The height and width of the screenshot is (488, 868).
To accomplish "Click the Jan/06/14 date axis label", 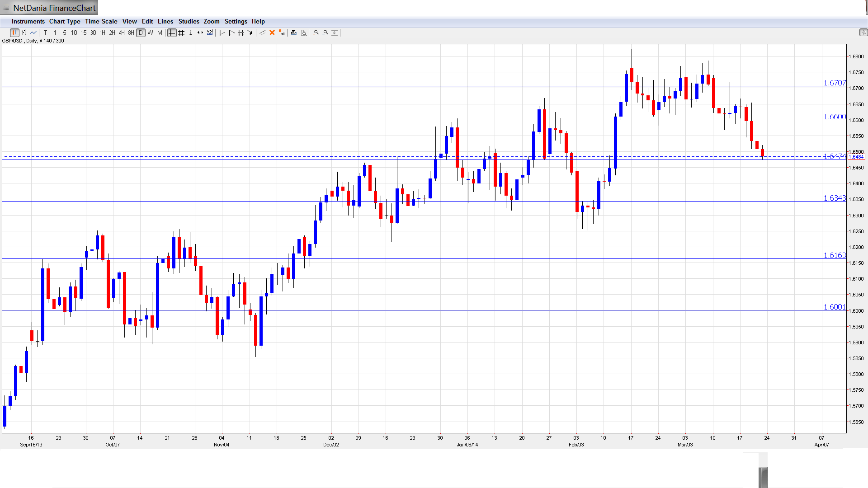I will tap(467, 445).
